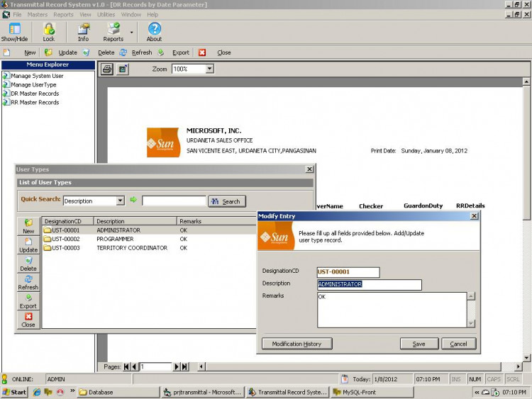Click the New icon in User Types sidebar

coord(28,227)
